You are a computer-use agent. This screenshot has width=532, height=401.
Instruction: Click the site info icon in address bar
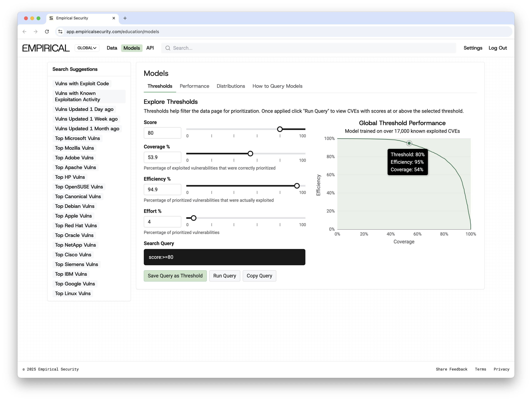(60, 32)
